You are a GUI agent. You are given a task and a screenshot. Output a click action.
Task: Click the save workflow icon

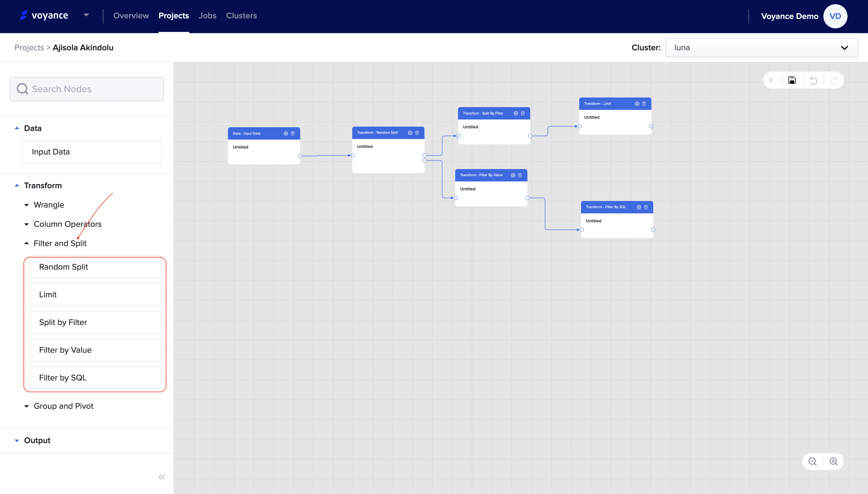(792, 80)
